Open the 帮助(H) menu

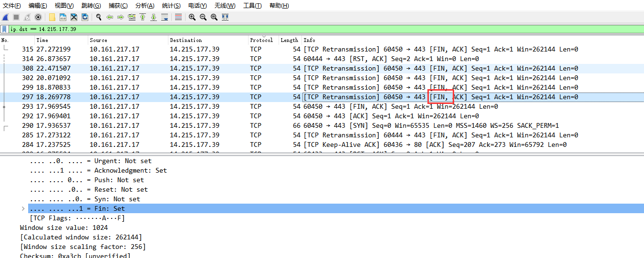279,6
